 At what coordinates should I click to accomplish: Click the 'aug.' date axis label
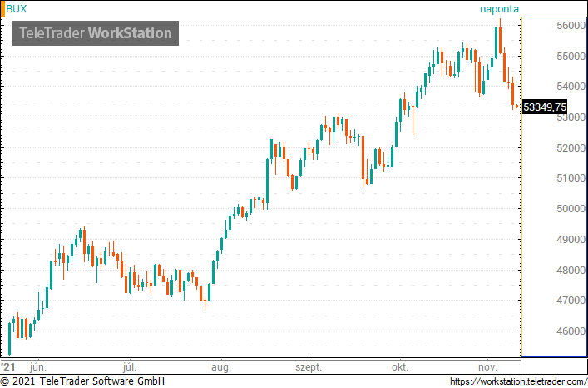(221, 367)
